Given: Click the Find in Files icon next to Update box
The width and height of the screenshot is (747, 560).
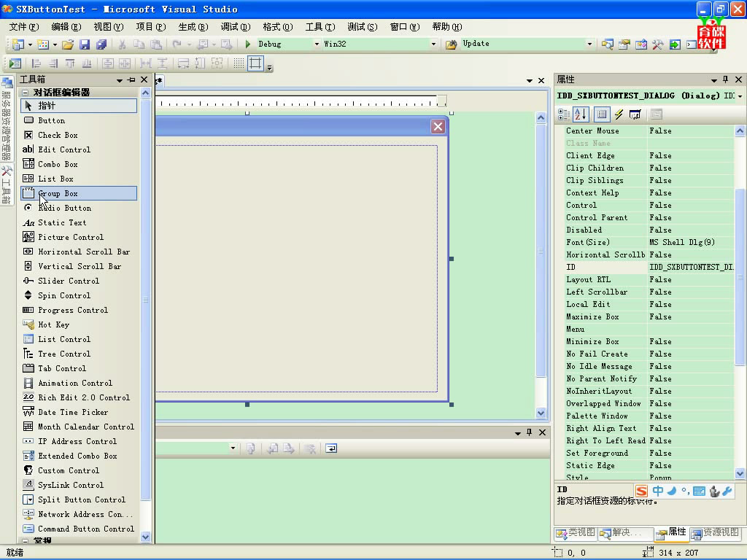Looking at the screenshot, I should click(x=451, y=44).
